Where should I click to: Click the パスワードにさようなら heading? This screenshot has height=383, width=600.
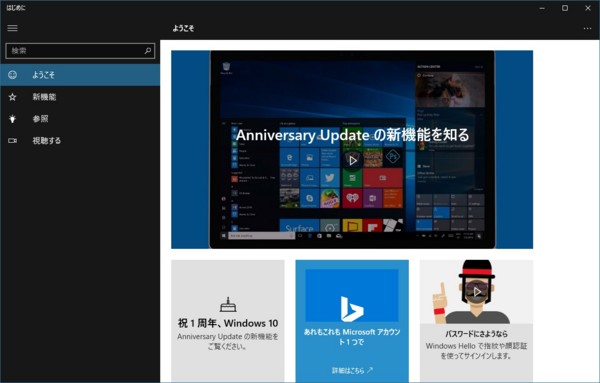(476, 334)
